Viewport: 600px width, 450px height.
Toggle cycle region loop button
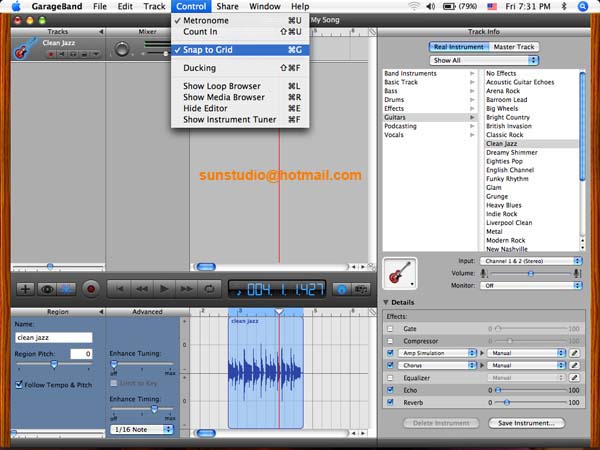pyautogui.click(x=209, y=289)
